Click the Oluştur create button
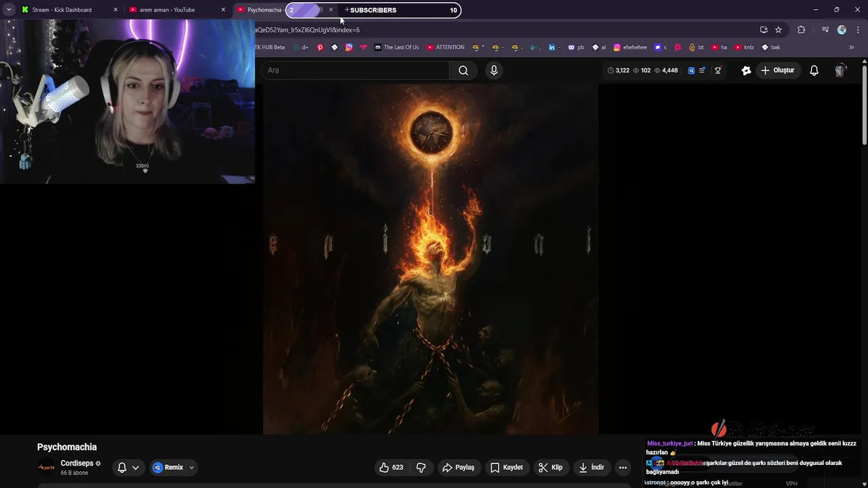 point(778,70)
